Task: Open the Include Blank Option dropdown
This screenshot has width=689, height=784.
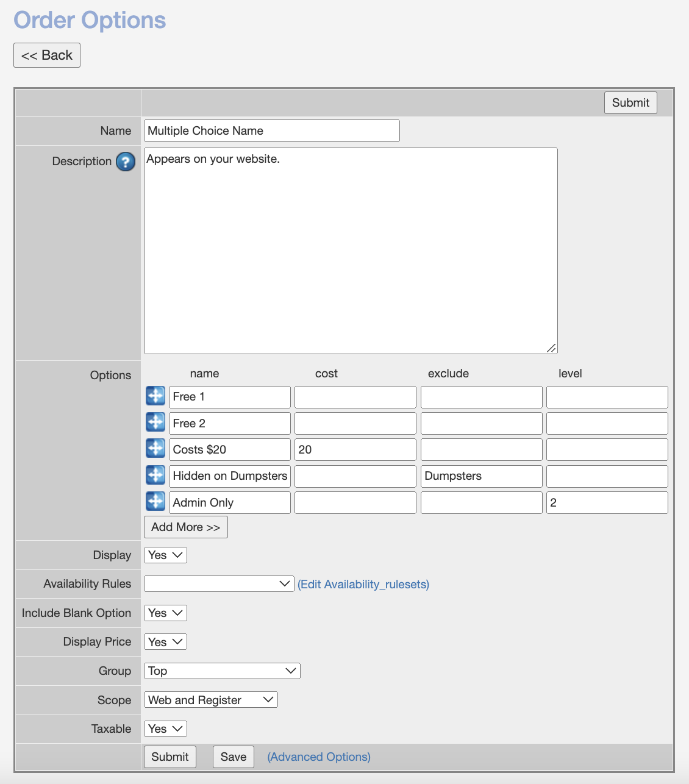Action: [165, 613]
